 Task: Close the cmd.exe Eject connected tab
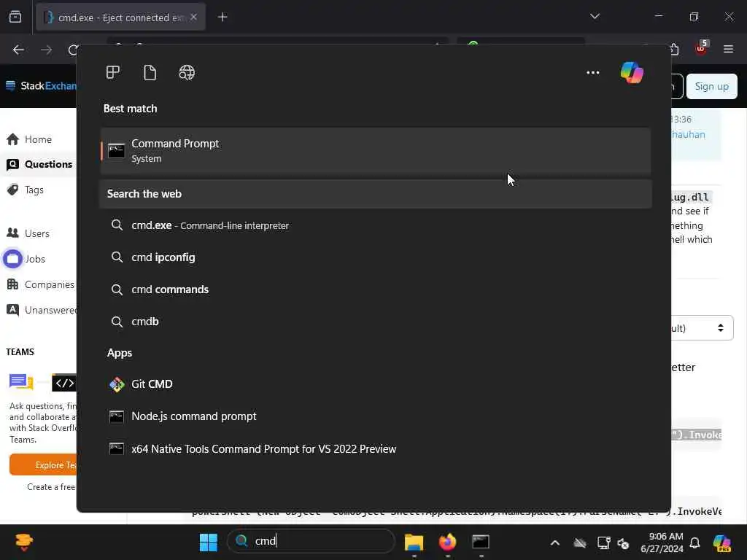coord(193,17)
